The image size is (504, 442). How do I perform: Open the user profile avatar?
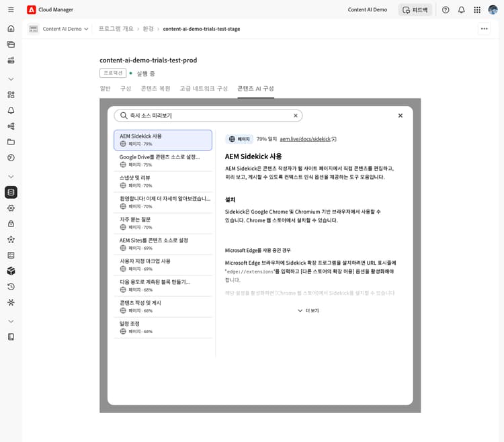(x=493, y=9)
